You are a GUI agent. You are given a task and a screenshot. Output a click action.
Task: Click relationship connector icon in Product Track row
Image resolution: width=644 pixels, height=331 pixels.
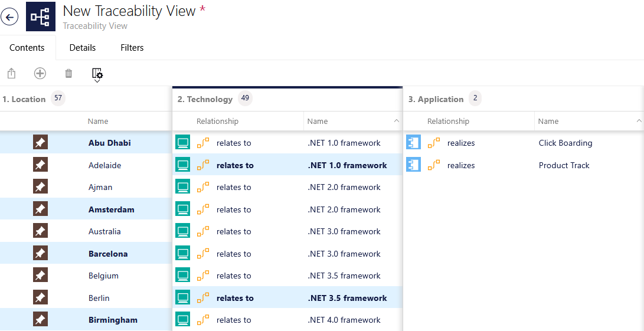coord(434,165)
